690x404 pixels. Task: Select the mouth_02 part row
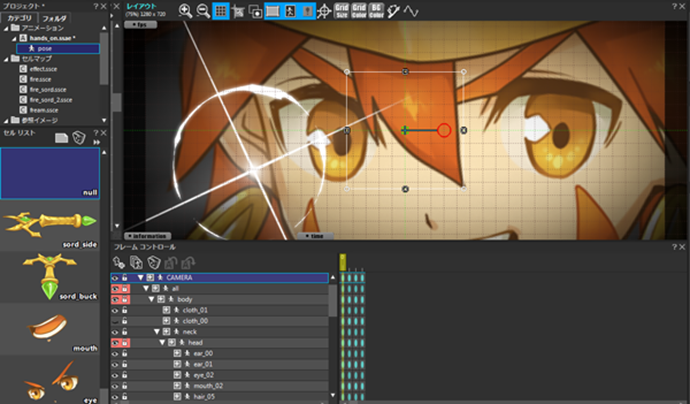tap(219, 386)
